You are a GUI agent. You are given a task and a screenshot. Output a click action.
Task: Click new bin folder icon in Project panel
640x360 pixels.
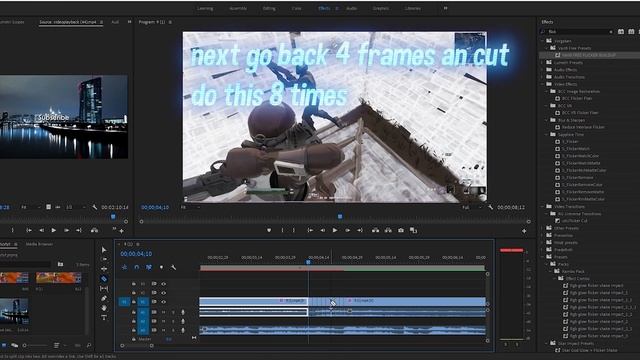[x=60, y=264]
